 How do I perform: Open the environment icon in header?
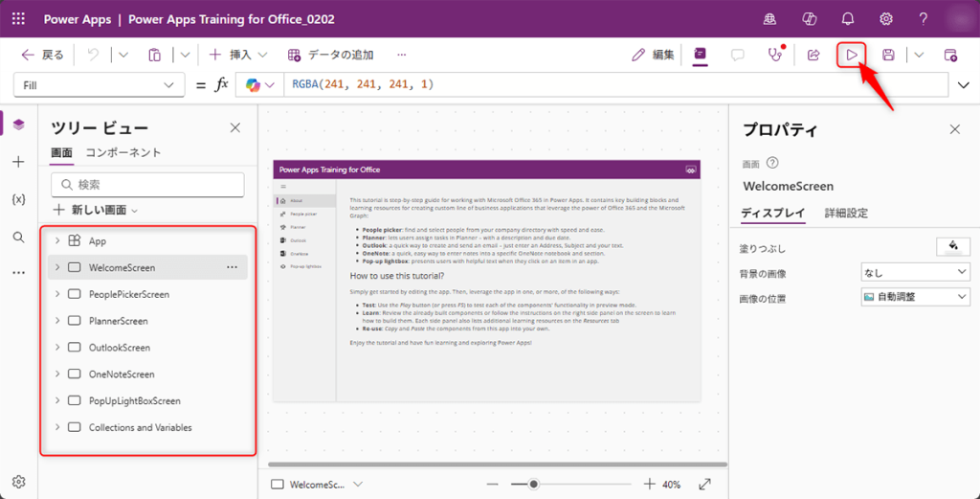(770, 19)
